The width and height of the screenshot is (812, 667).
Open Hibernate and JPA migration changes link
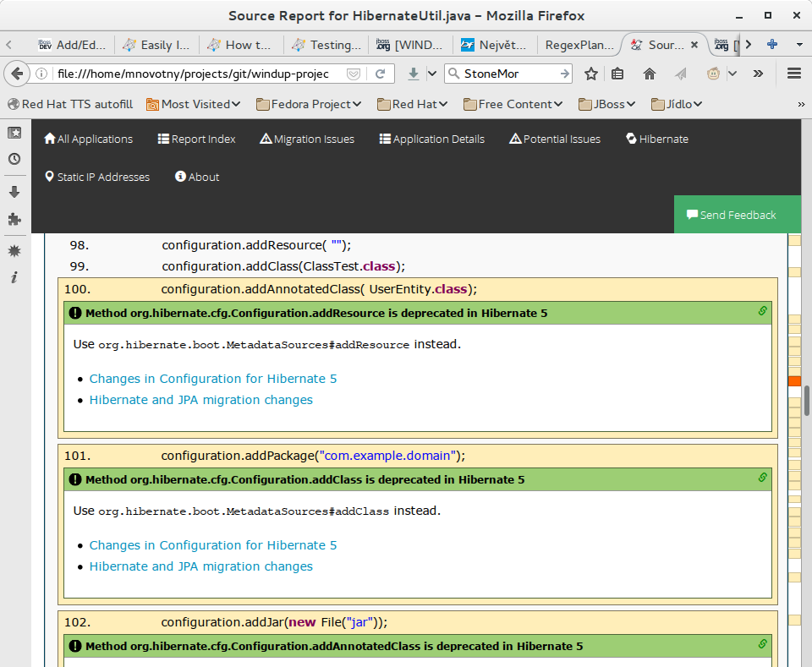coord(200,400)
